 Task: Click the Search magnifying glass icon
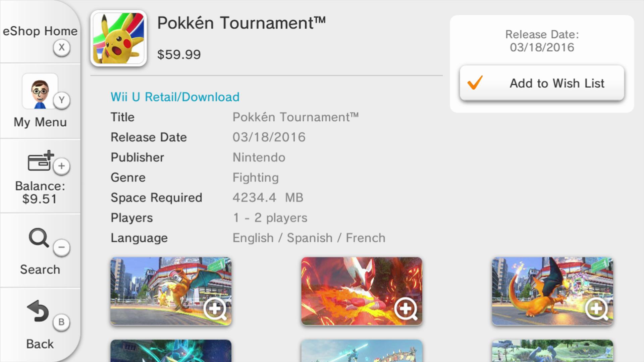[39, 238]
